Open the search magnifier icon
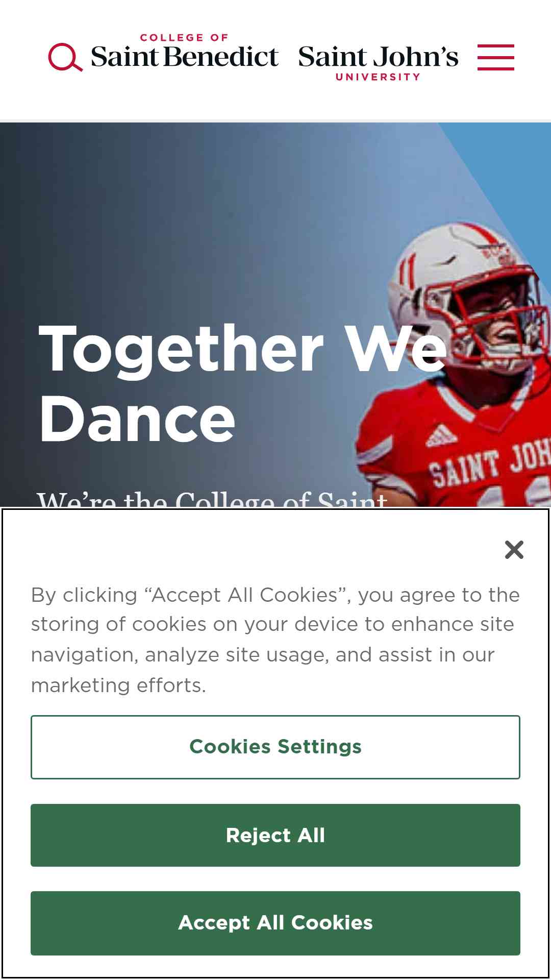Screen dimensions: 551x980 [65, 57]
